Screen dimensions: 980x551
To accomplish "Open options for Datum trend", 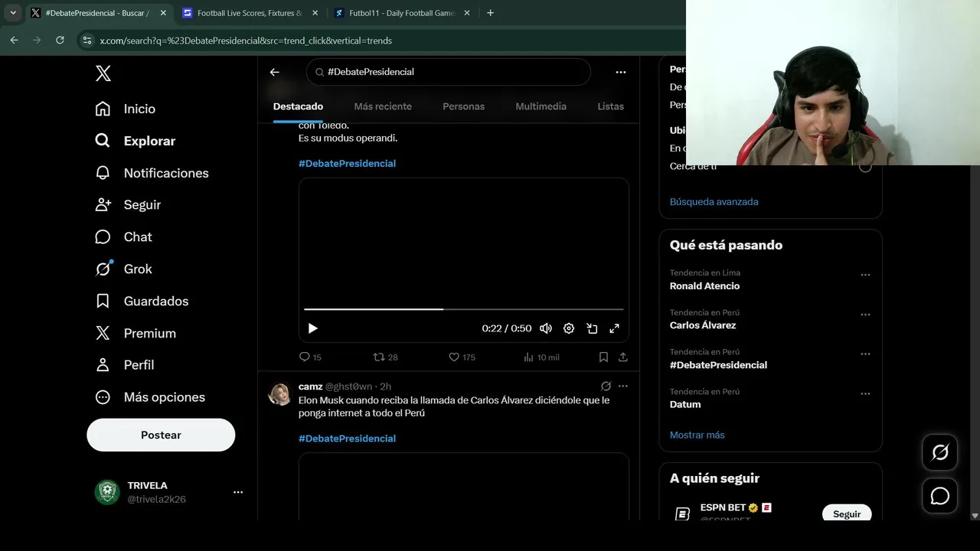I will 865,394.
